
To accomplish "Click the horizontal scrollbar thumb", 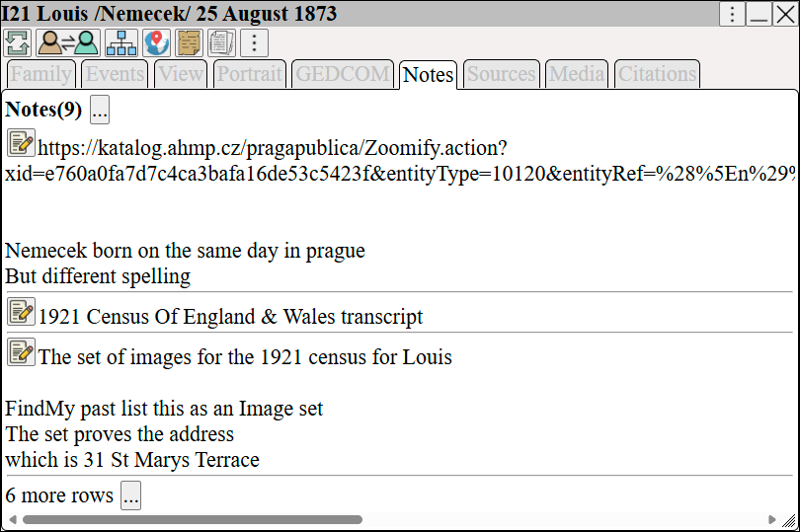I will point(193,520).
